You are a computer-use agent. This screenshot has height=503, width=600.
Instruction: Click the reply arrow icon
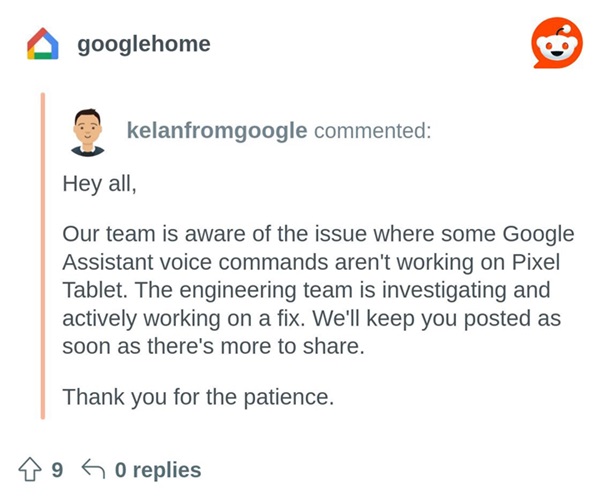click(93, 469)
